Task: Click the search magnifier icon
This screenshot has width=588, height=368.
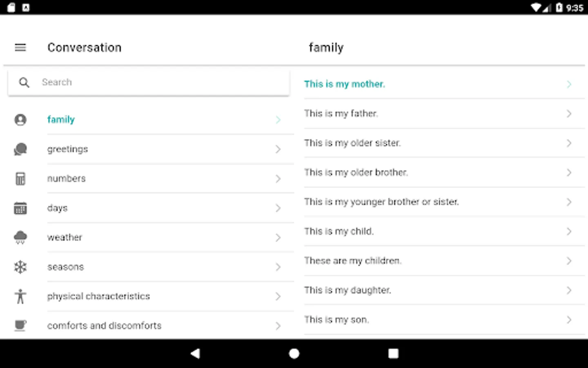Action: tap(24, 83)
